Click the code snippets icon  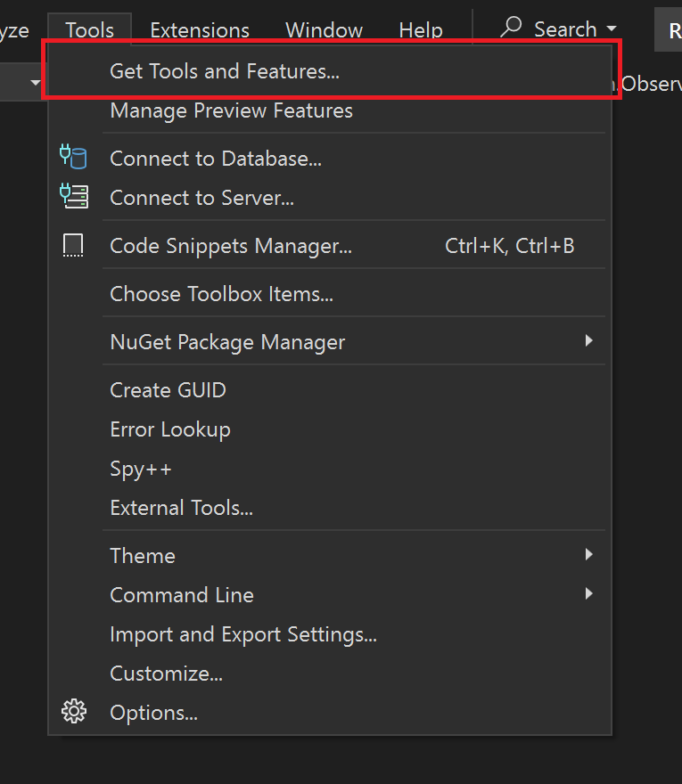click(73, 245)
